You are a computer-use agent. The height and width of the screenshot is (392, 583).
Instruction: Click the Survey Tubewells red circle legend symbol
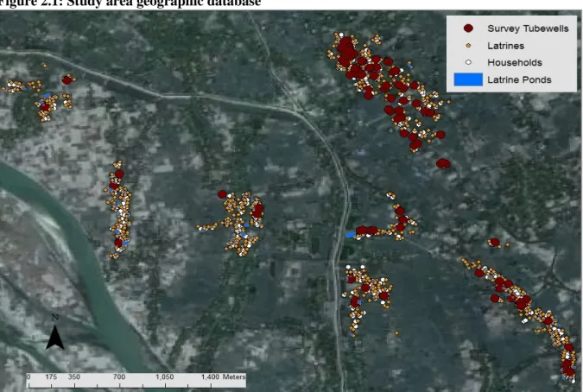pyautogui.click(x=468, y=28)
